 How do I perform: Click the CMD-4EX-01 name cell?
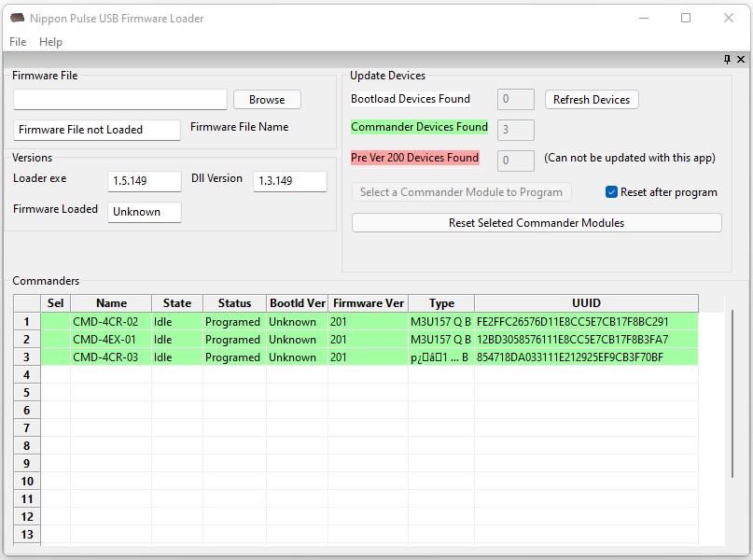pyautogui.click(x=111, y=339)
